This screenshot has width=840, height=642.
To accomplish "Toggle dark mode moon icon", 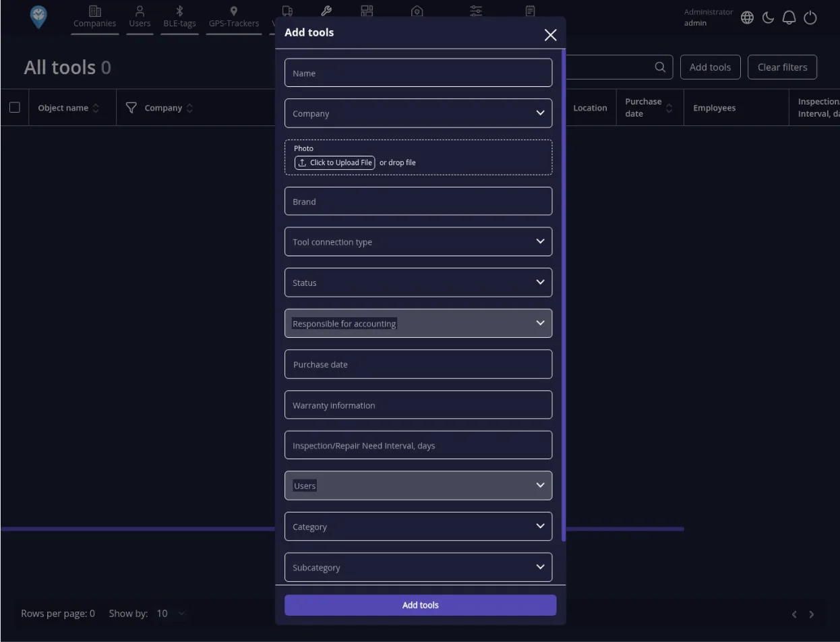I will [768, 18].
